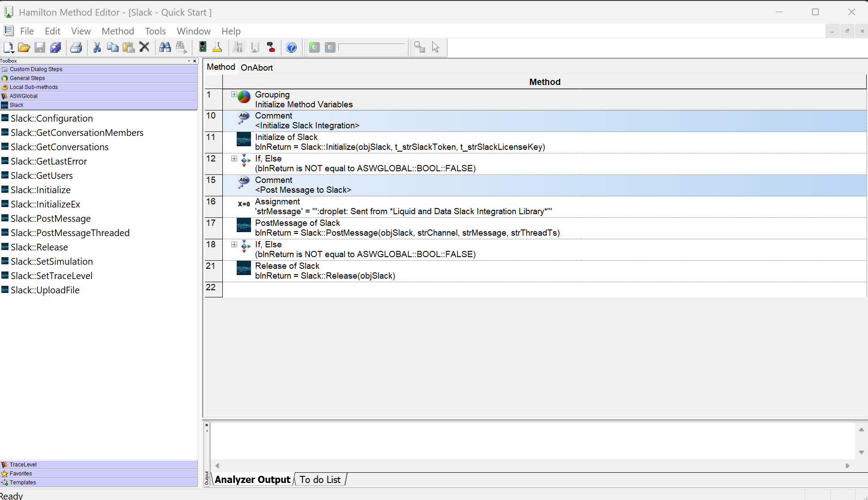Click the output panel scroll right arrow

click(847, 466)
